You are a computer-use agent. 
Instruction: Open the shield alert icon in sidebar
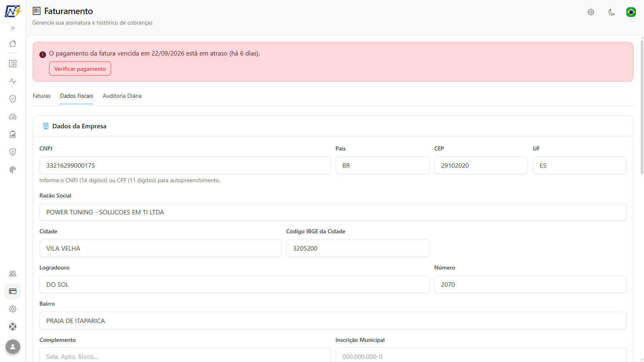pos(13,152)
